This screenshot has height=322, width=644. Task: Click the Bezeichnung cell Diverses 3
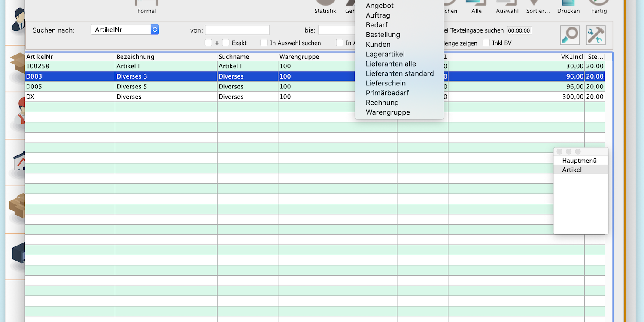(x=166, y=76)
